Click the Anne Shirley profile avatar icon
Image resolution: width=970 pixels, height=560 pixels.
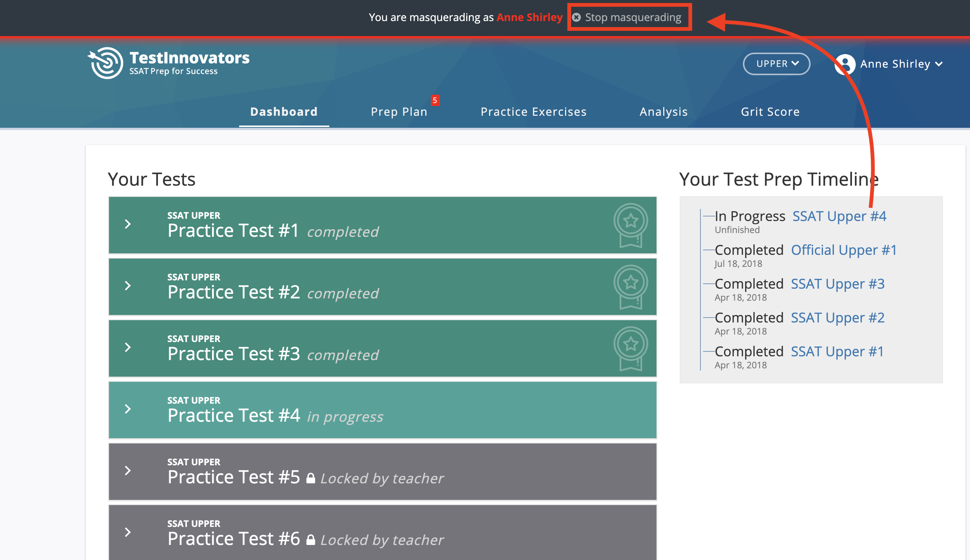pyautogui.click(x=845, y=64)
